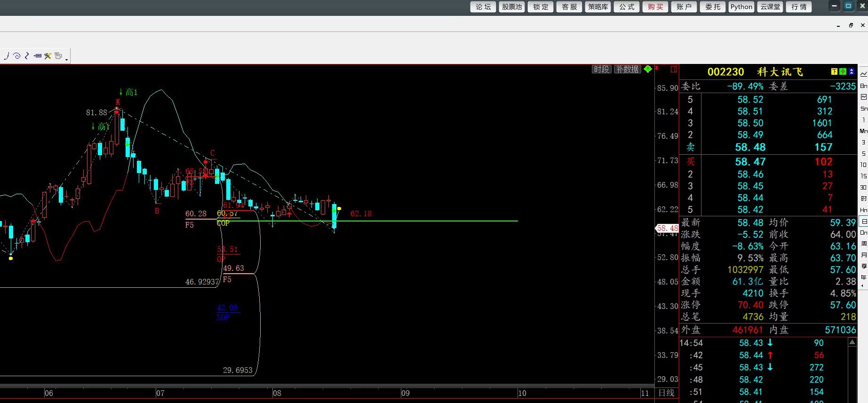
Task: Click the green horizontal price line
Action: (x=367, y=221)
